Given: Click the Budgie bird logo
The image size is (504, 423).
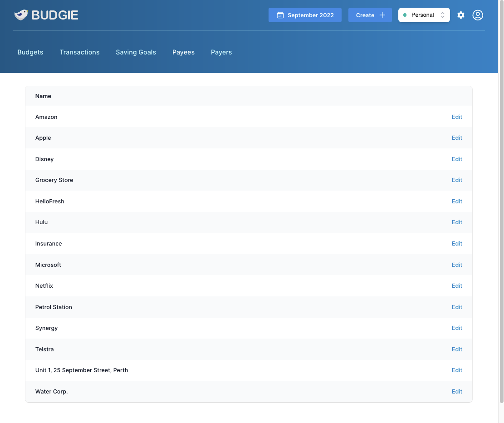Looking at the screenshot, I should [x=21, y=15].
